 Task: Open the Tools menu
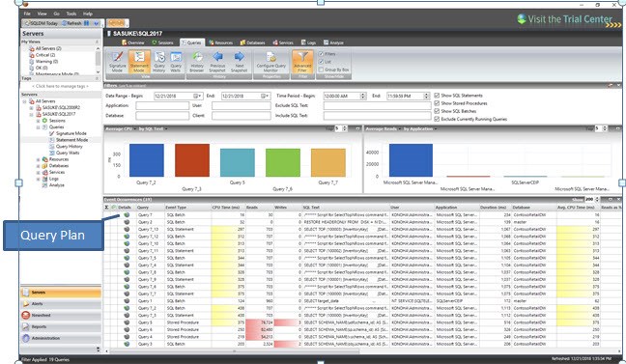click(71, 14)
